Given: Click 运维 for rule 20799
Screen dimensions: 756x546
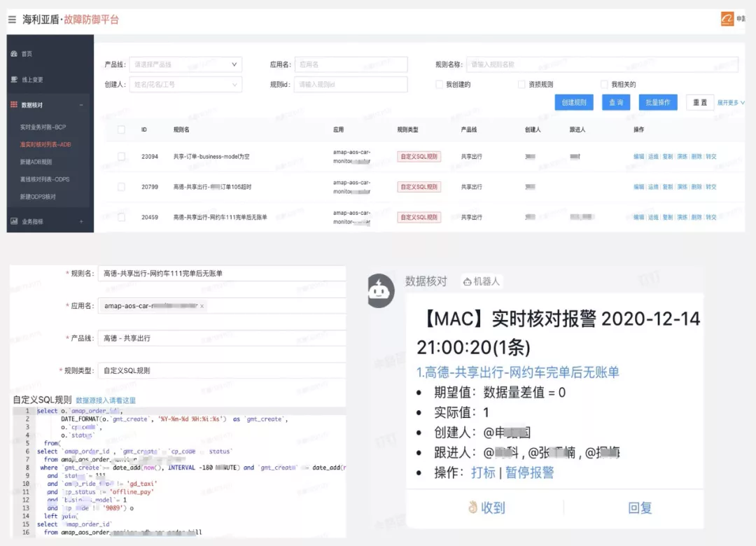Looking at the screenshot, I should click(653, 187).
